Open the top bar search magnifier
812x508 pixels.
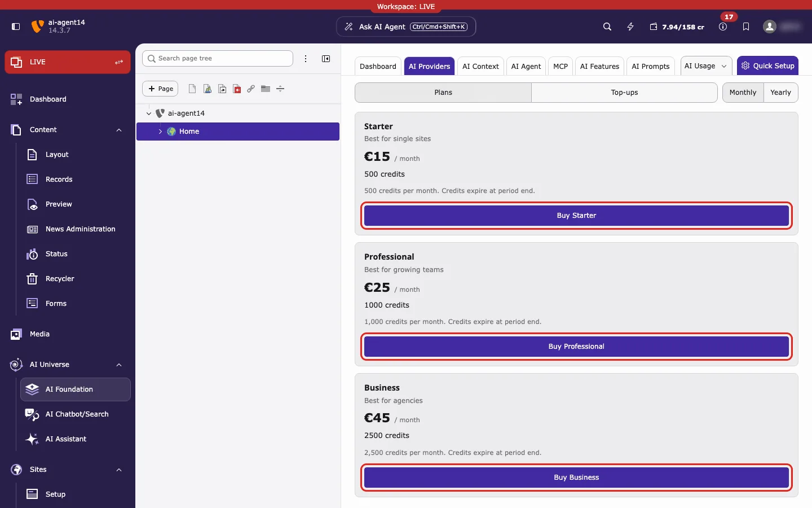coord(607,27)
